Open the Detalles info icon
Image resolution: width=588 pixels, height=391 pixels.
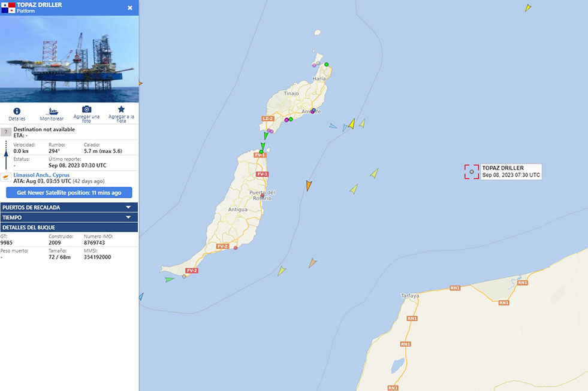tap(17, 111)
